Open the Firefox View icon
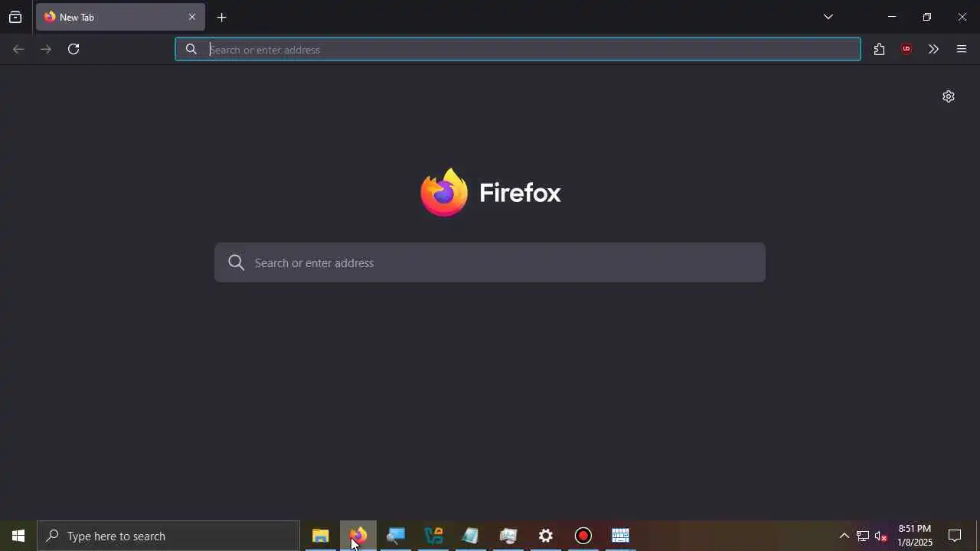This screenshot has width=980, height=551. [15, 17]
